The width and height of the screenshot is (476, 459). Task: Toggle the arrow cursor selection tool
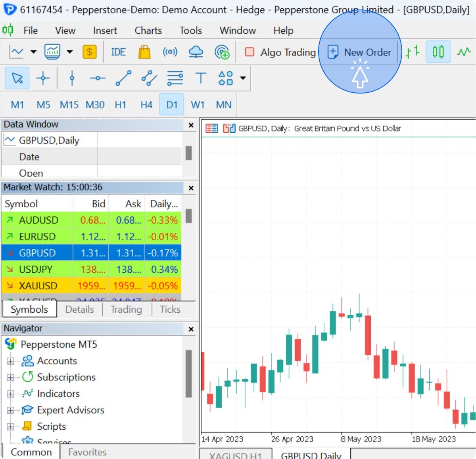[17, 78]
